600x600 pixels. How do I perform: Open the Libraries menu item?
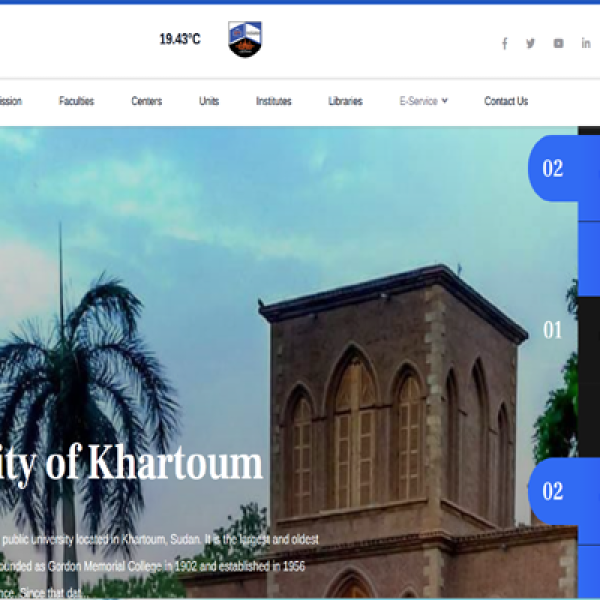point(346,101)
